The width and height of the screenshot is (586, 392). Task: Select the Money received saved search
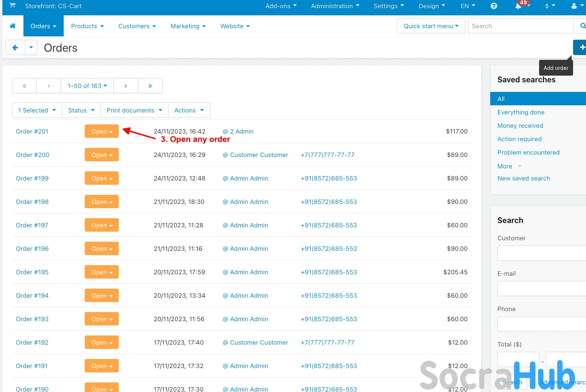pos(520,125)
